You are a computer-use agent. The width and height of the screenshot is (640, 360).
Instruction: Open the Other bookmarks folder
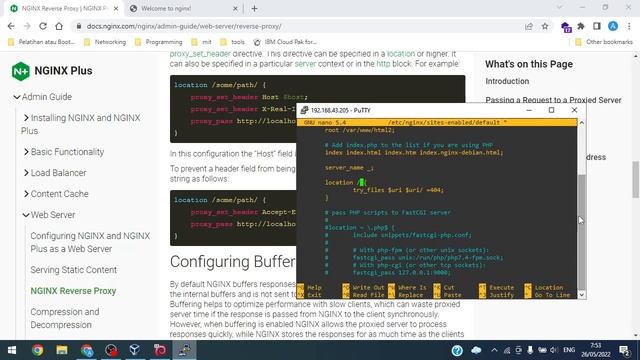(x=604, y=42)
